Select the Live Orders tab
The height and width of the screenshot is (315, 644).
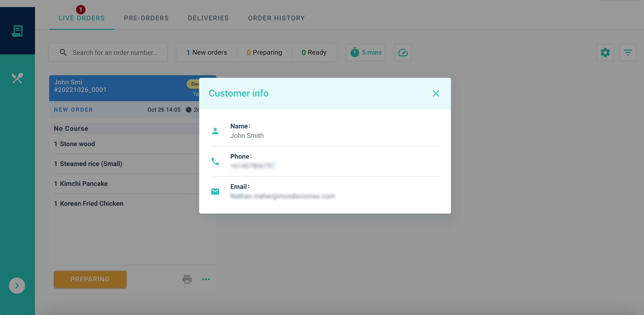click(82, 18)
